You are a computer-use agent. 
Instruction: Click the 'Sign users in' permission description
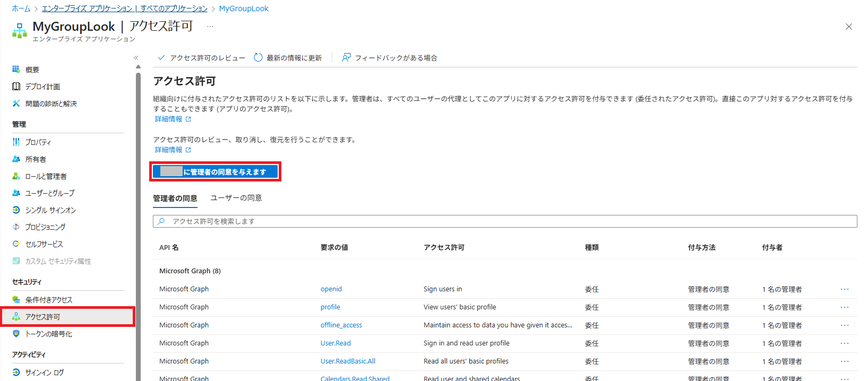(x=443, y=289)
